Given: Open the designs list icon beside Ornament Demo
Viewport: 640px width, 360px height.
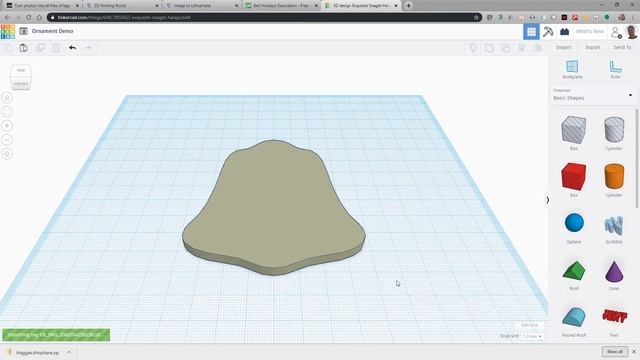Looking at the screenshot, I should 23,31.
